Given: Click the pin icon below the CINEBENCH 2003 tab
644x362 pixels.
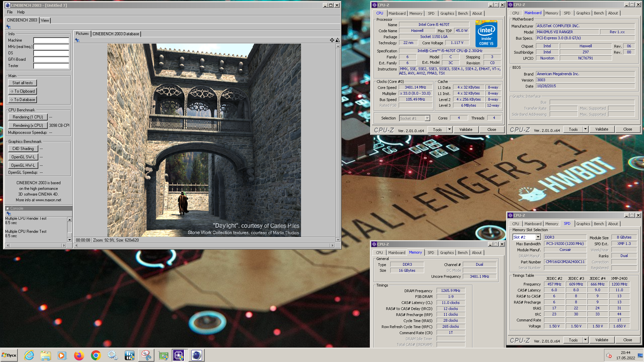Looking at the screenshot, I should pyautogui.click(x=8, y=27).
